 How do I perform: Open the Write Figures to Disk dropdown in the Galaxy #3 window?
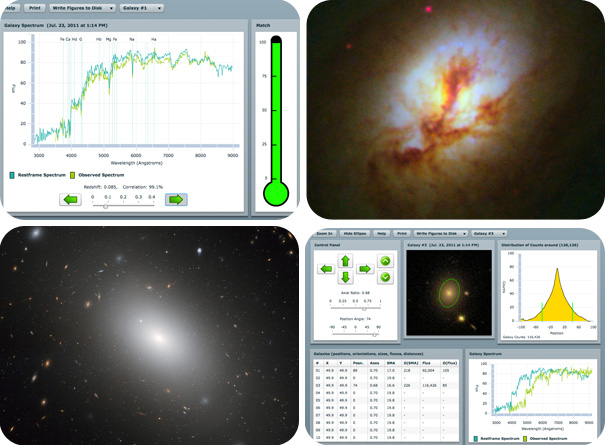click(x=440, y=233)
